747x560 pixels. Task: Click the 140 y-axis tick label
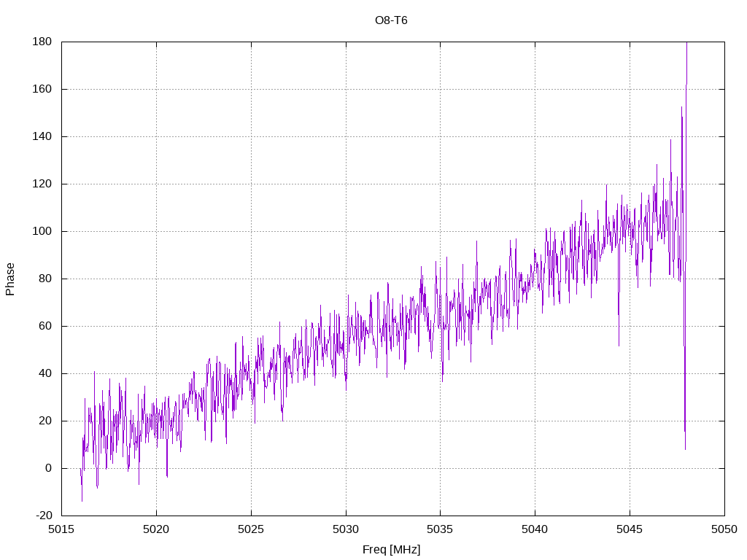pyautogui.click(x=42, y=136)
